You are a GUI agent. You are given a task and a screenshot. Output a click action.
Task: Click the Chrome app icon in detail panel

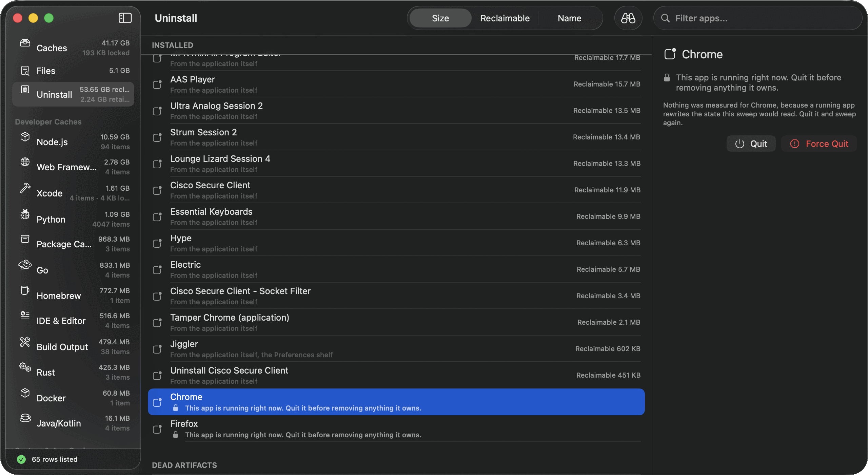pos(670,54)
